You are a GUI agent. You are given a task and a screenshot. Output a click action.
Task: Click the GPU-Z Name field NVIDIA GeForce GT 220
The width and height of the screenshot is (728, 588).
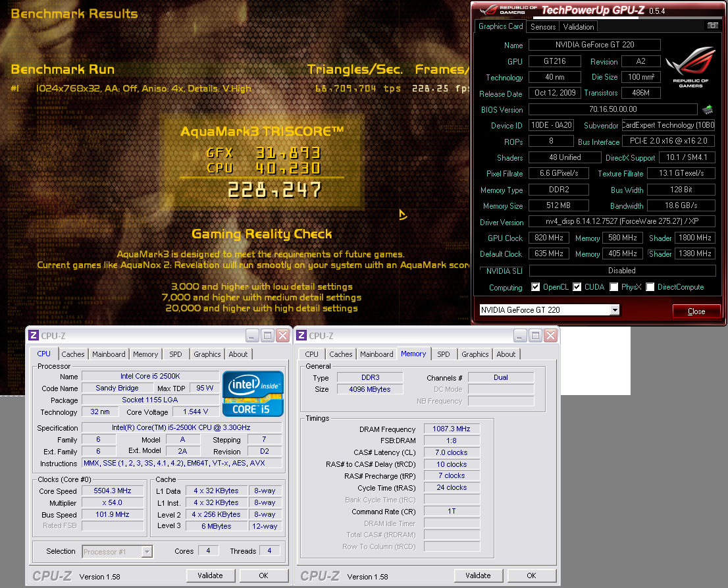click(595, 45)
